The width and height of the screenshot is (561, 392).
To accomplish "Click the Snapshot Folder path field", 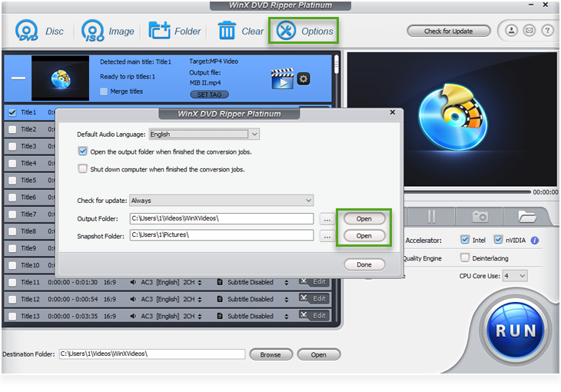I will click(222, 235).
